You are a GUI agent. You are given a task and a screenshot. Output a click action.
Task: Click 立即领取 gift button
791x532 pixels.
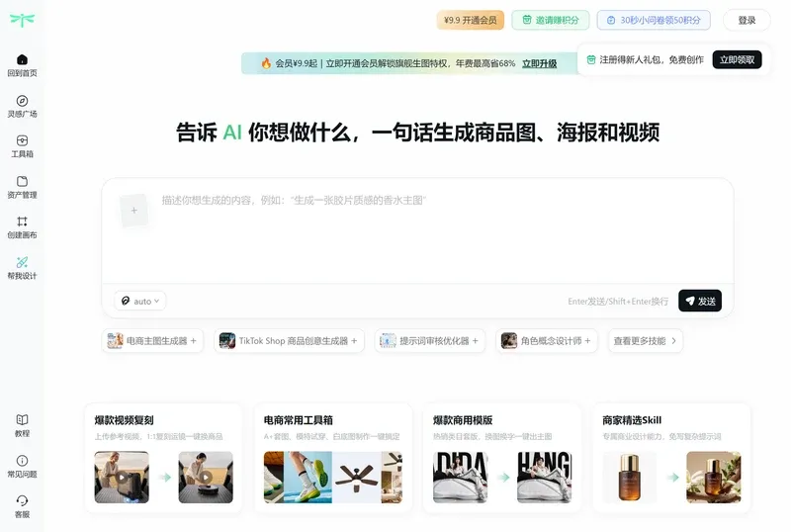coord(737,59)
